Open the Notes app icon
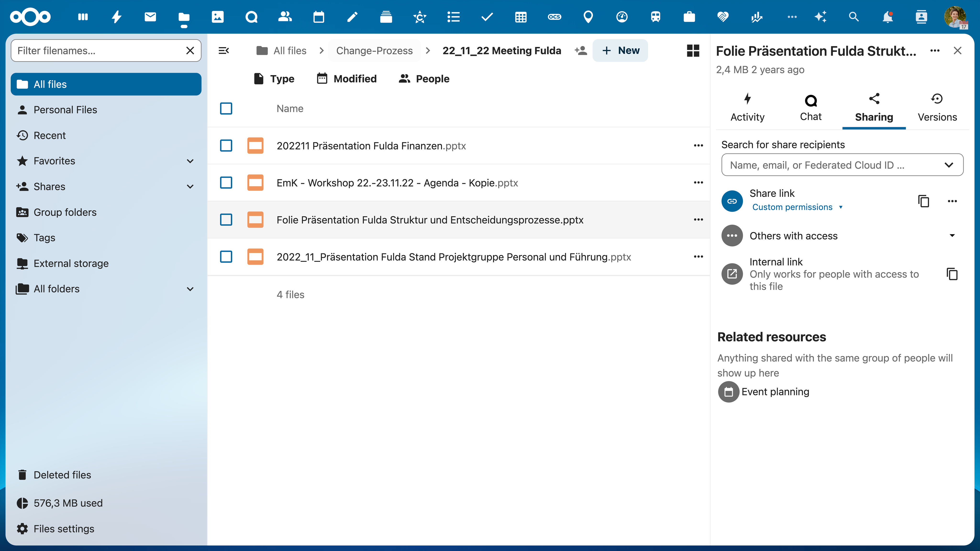Viewport: 980px width, 551px height. [x=352, y=17]
